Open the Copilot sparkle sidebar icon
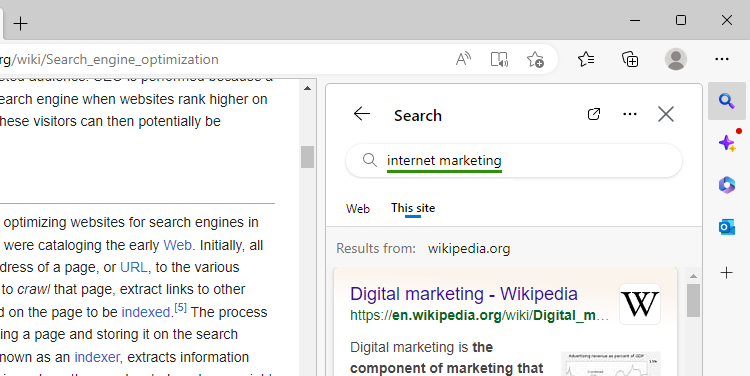The height and width of the screenshot is (376, 750). pyautogui.click(x=727, y=142)
